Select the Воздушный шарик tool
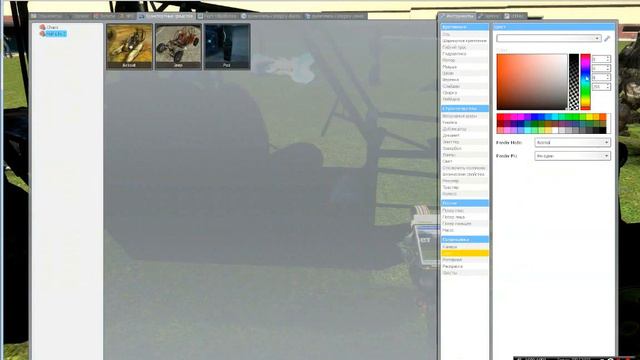The height and width of the screenshot is (360, 640). 464,116
